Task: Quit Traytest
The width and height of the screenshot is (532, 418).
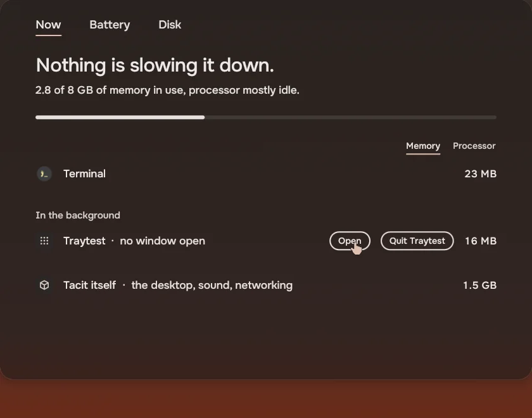Action: coord(417,241)
